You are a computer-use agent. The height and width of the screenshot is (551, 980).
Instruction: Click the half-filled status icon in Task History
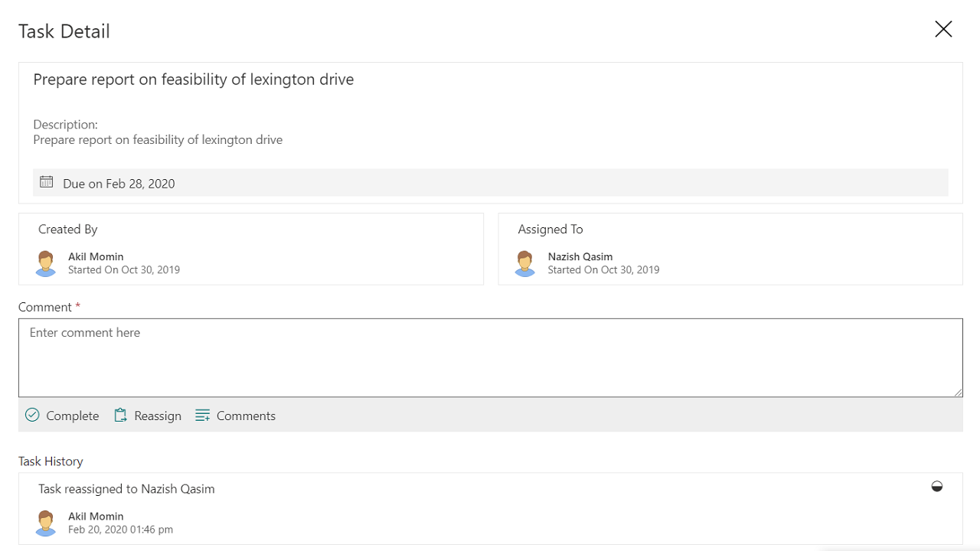[936, 487]
